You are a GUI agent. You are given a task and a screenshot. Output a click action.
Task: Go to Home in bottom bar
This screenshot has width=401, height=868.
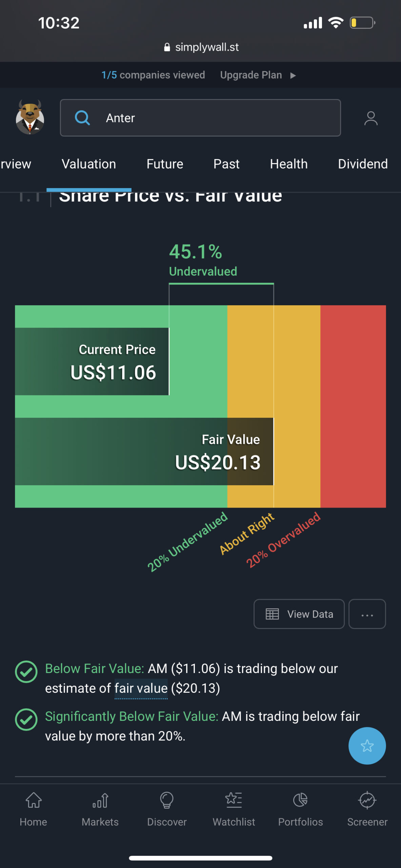[x=34, y=809]
